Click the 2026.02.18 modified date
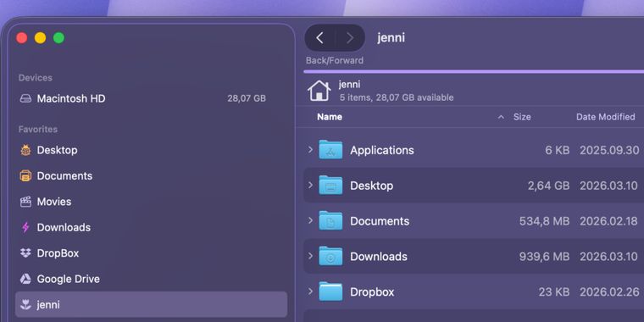 (x=609, y=221)
